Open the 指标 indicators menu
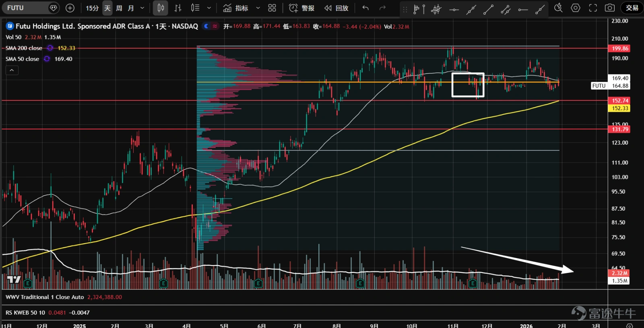This screenshot has width=644, height=328. 236,8
